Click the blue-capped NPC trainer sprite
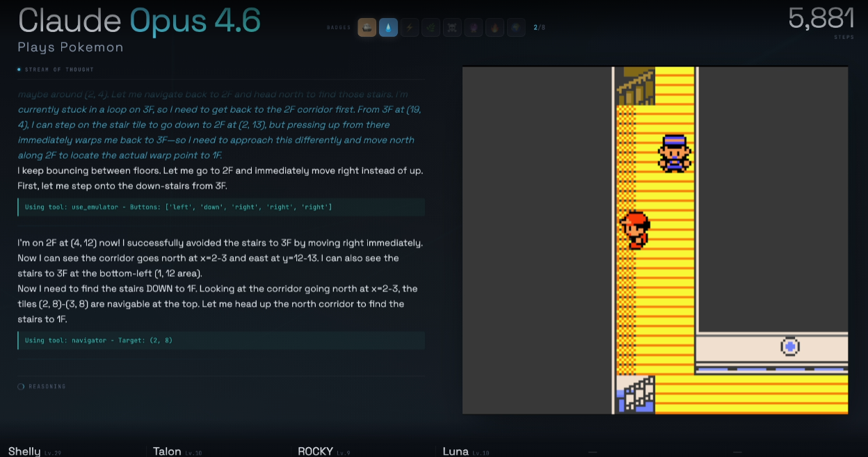This screenshot has height=457, width=868. pos(675,153)
